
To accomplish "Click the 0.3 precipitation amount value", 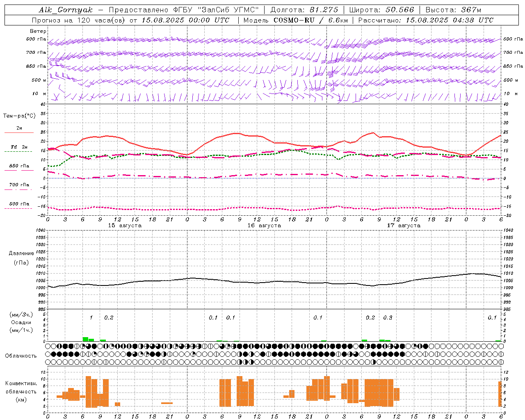I will (x=388, y=317).
